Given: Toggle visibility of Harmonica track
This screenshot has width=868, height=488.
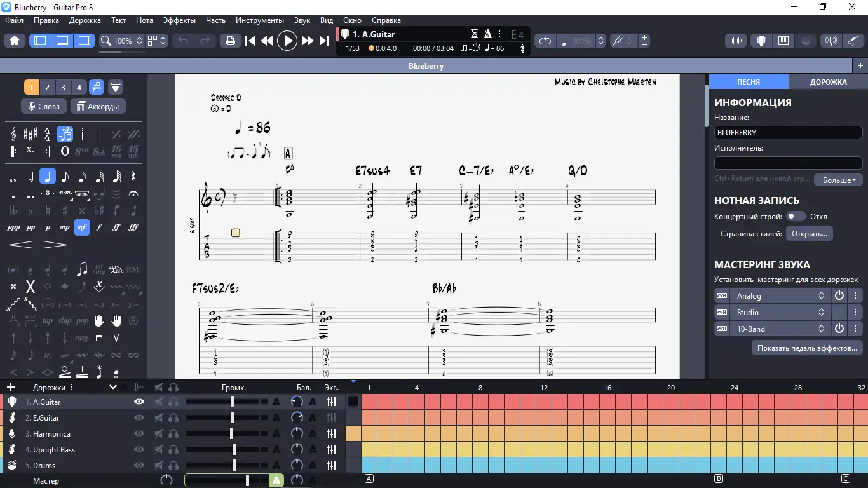Looking at the screenshot, I should [x=139, y=433].
